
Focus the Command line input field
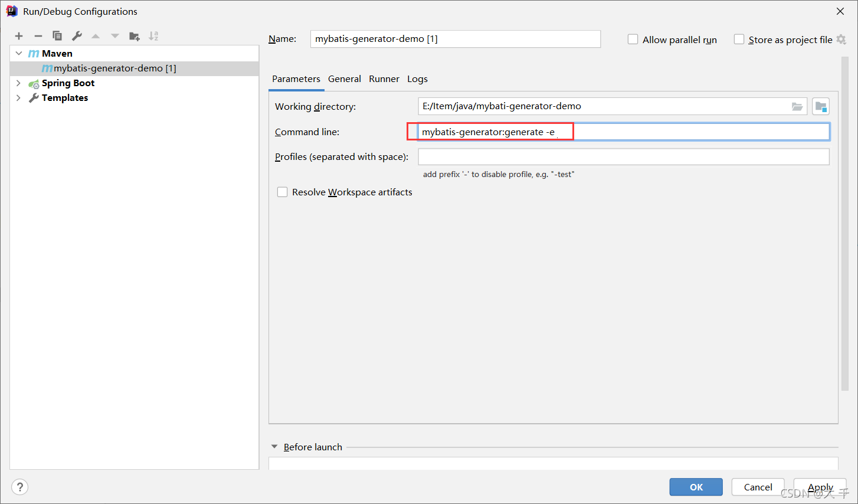(x=624, y=132)
